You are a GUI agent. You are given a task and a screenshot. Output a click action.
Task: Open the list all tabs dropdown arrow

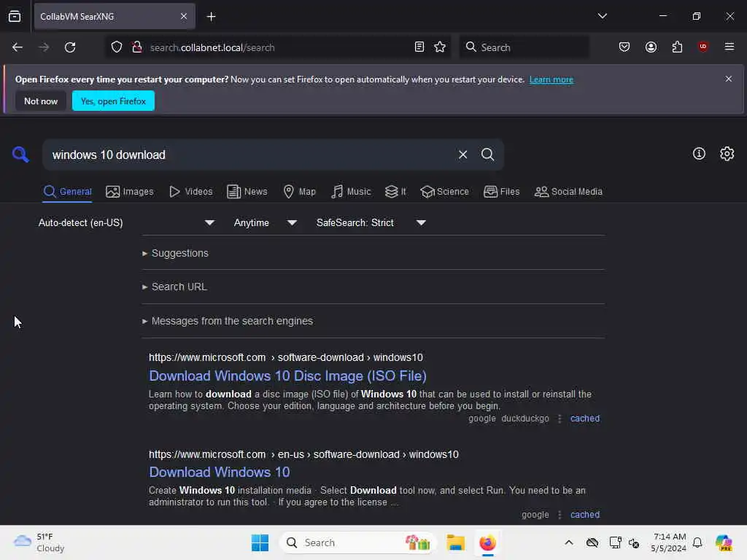602,16
